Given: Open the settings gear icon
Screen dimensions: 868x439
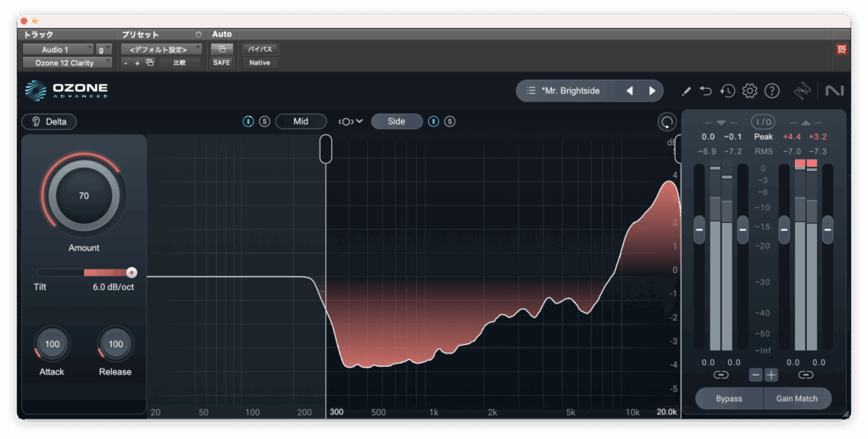Looking at the screenshot, I should pyautogui.click(x=749, y=91).
